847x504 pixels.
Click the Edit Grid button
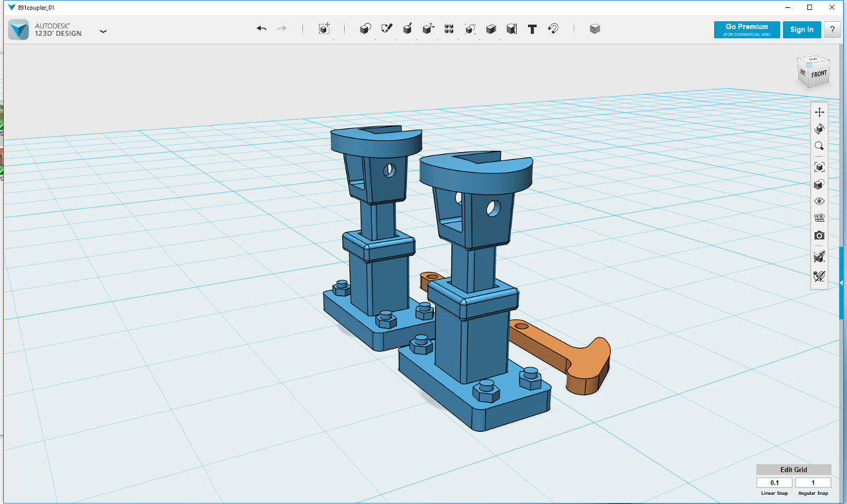[793, 470]
